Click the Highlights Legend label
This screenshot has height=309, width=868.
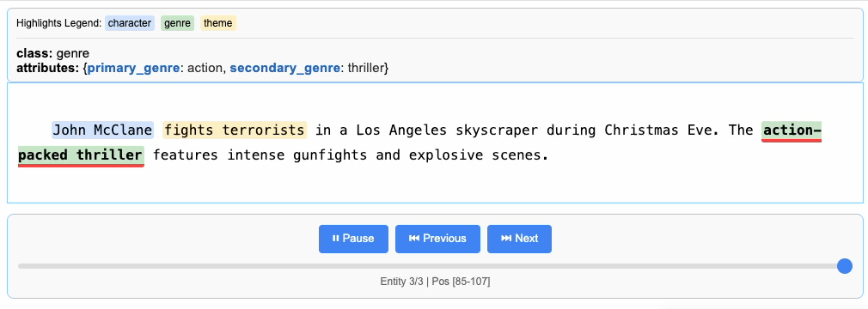tap(58, 23)
